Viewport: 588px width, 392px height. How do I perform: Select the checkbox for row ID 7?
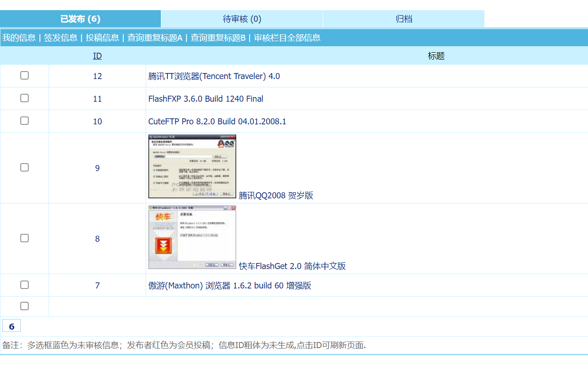(24, 285)
